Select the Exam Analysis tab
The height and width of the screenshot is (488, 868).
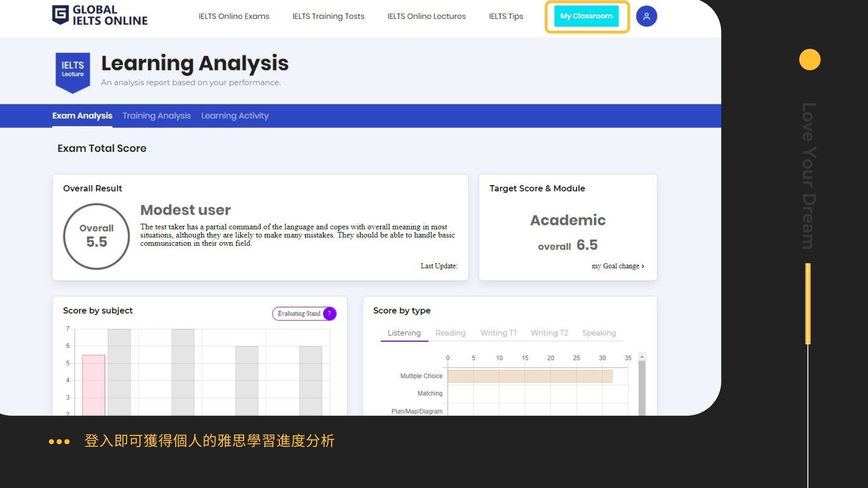click(x=82, y=116)
